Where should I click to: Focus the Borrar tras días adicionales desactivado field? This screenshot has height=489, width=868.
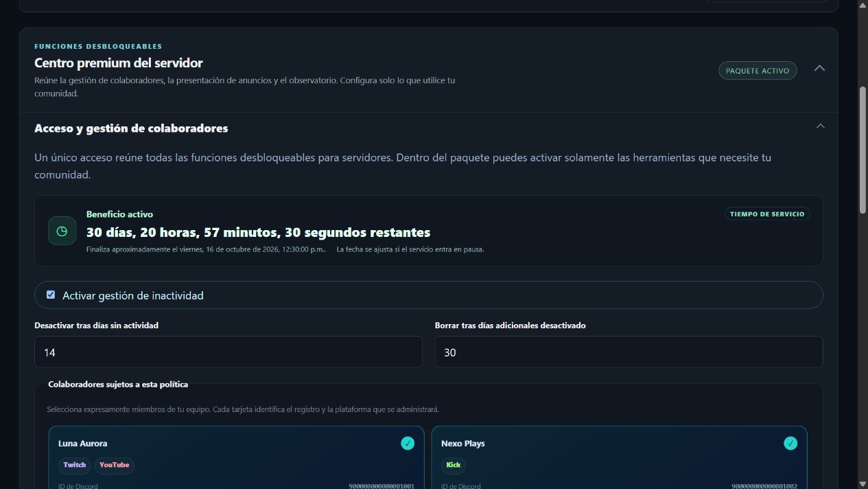(x=629, y=352)
